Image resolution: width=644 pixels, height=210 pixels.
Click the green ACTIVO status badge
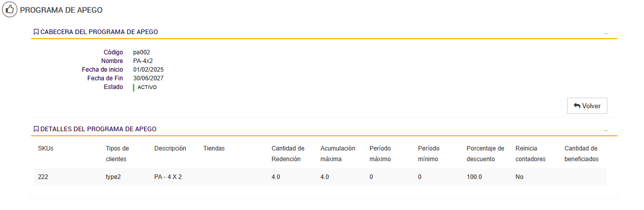147,87
